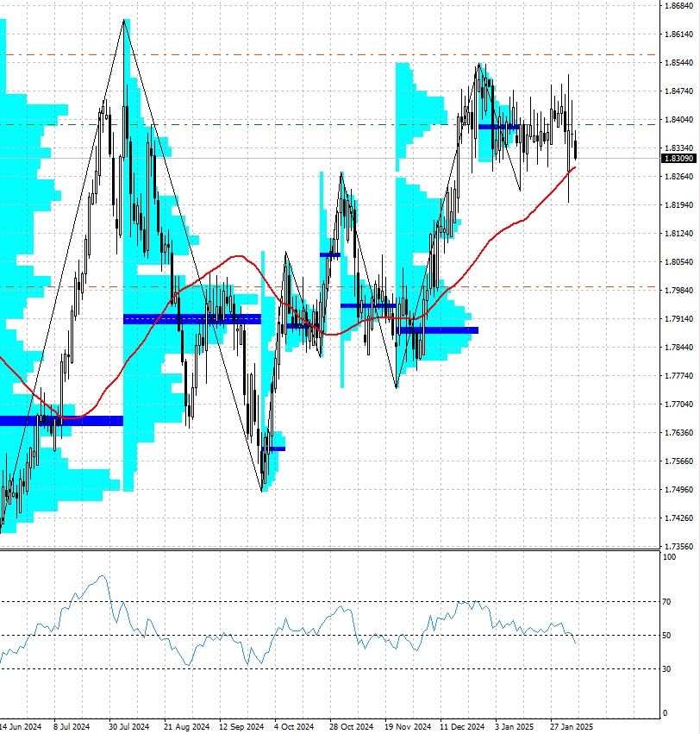Select the 1.80540 price axis value

pos(678,261)
